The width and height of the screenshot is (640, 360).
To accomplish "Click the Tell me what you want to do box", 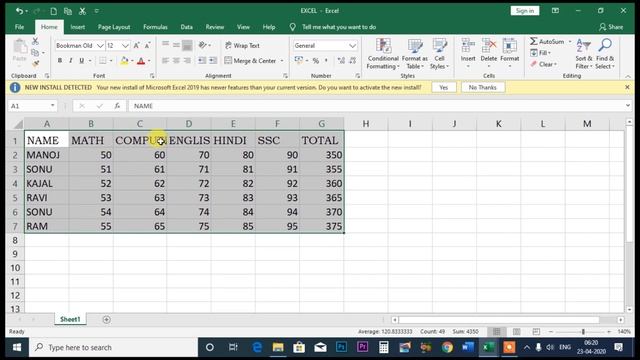I will [339, 27].
